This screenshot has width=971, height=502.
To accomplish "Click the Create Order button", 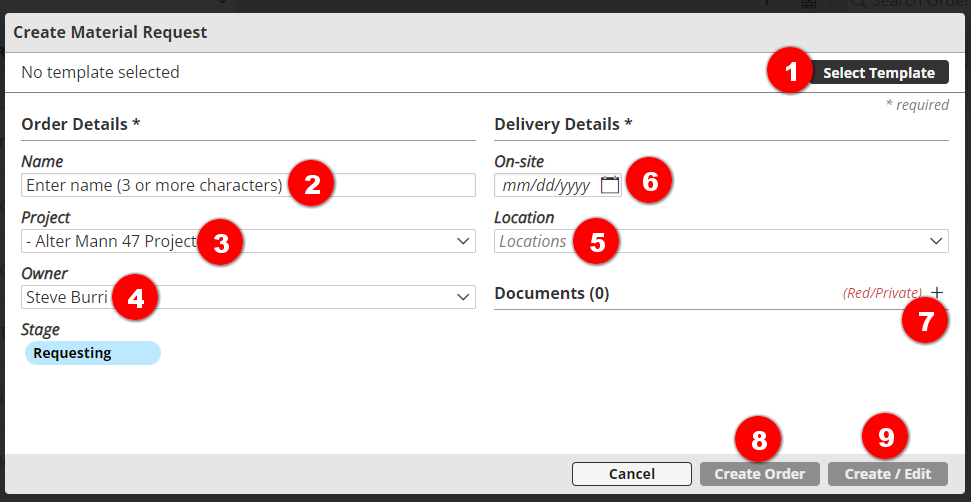I will coord(760,474).
